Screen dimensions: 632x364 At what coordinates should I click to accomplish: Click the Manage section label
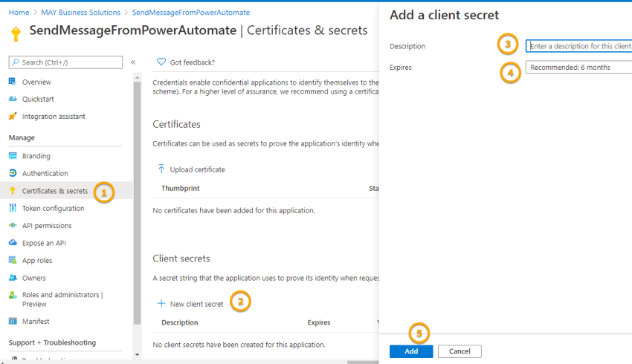point(22,137)
